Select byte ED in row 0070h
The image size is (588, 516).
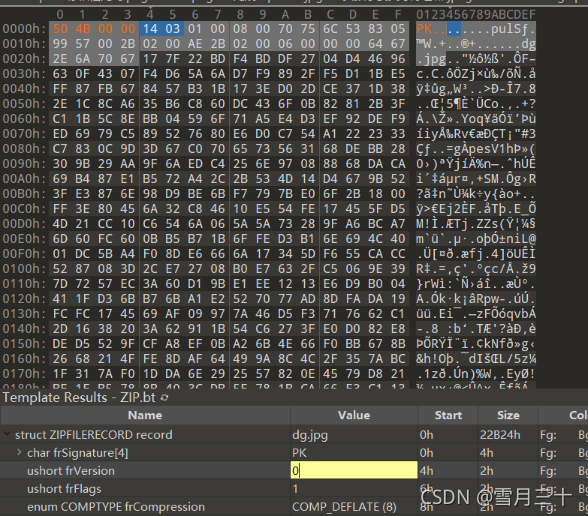60,134
